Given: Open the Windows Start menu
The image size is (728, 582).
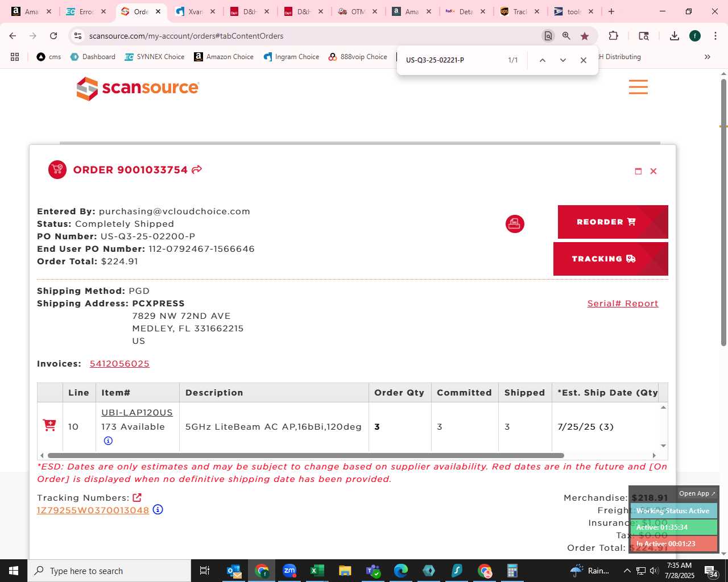Looking at the screenshot, I should pos(14,571).
